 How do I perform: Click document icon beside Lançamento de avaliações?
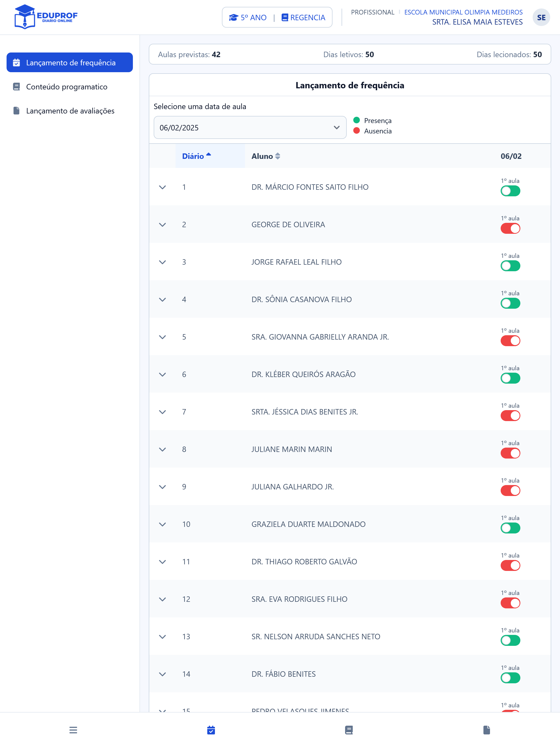coord(17,111)
